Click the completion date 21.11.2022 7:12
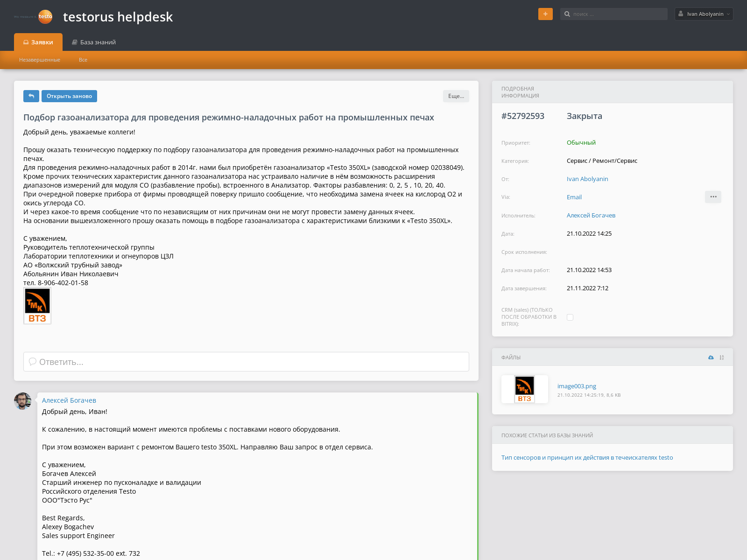Viewport: 747px width, 560px height. (x=587, y=288)
